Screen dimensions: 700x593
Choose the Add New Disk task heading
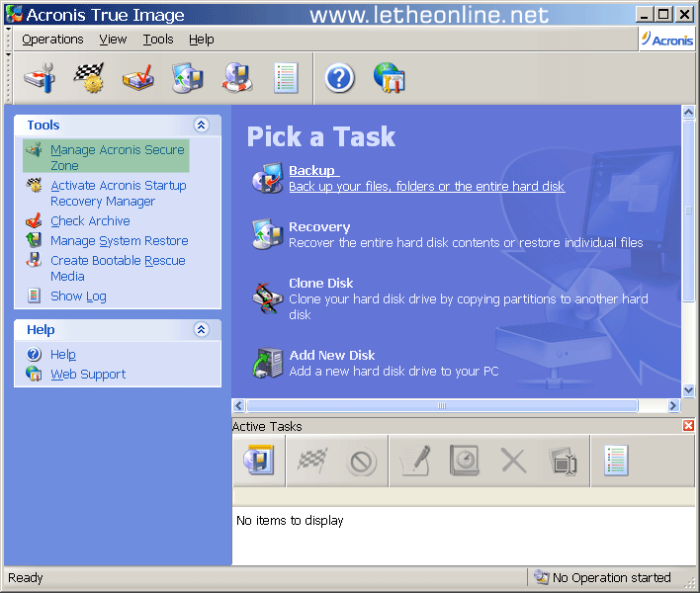pyautogui.click(x=331, y=355)
